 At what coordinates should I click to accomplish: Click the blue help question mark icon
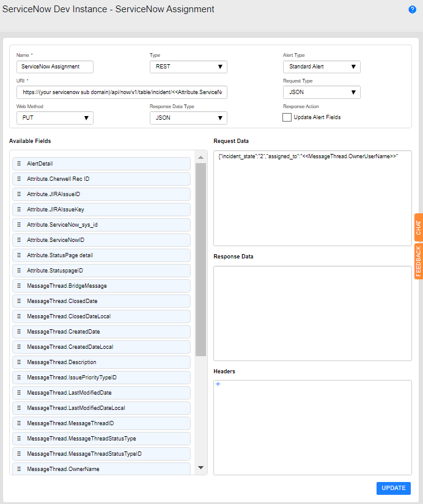pyautogui.click(x=412, y=10)
